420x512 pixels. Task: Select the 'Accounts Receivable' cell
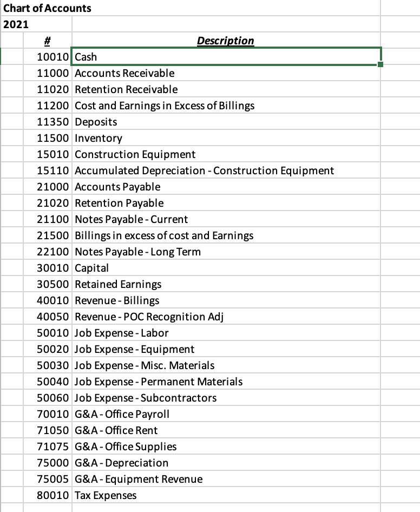pos(226,73)
